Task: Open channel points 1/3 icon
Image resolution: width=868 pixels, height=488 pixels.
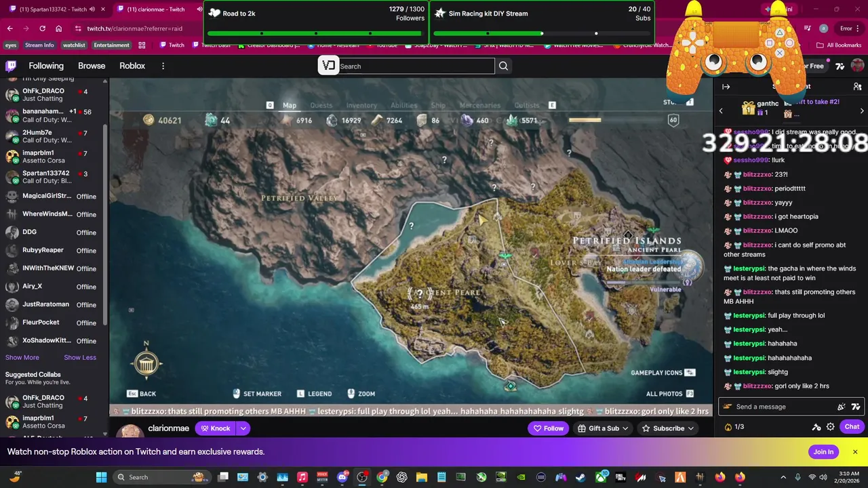Action: pyautogui.click(x=734, y=427)
